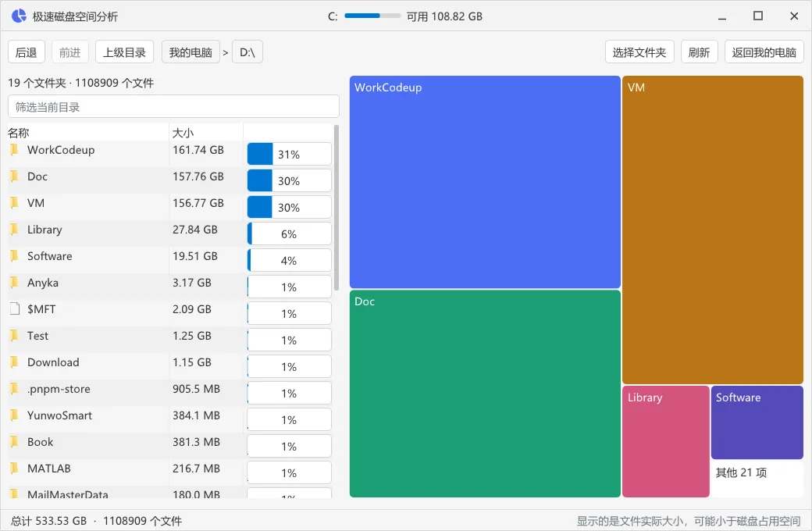Viewport: 812px width, 531px height.
Task: Go to parent folder via 上级目录
Action: [124, 52]
